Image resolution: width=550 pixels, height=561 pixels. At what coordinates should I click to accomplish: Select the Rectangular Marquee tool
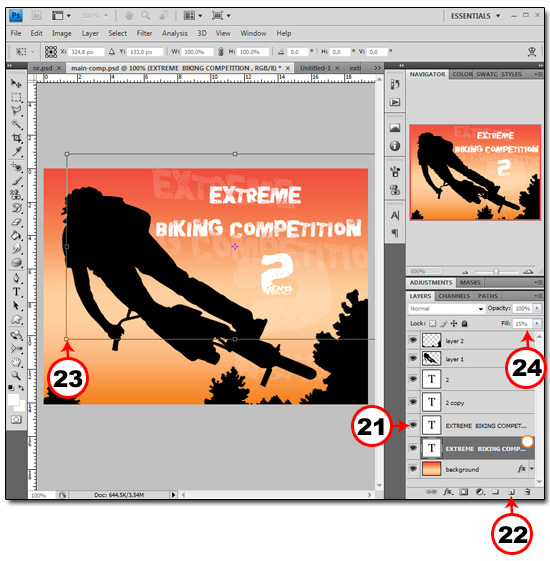coord(16,97)
